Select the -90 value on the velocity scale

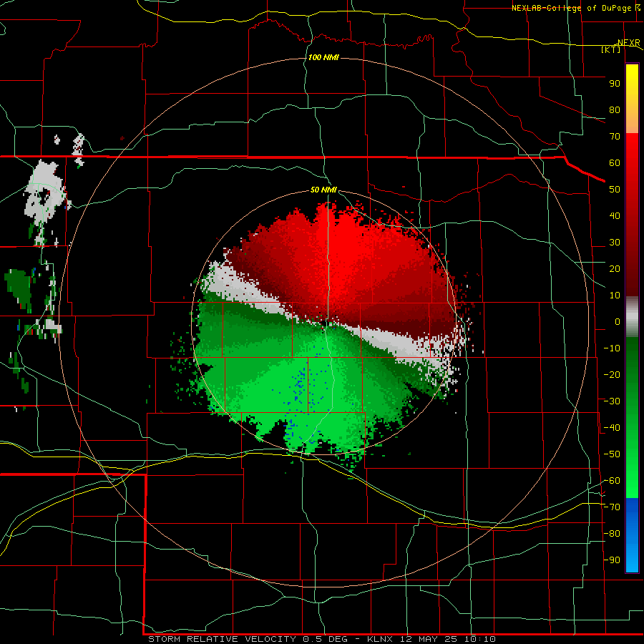[x=612, y=560]
